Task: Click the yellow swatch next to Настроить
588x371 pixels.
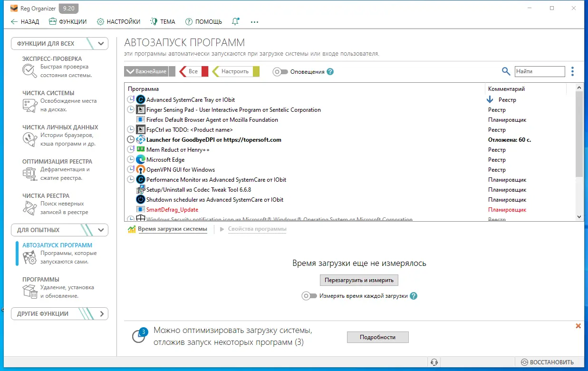Action: click(256, 71)
